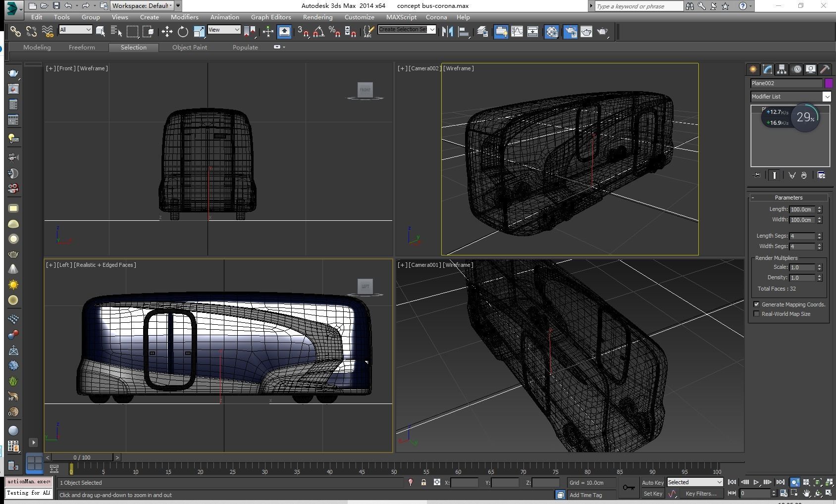Activate the Select and Move tool
This screenshot has height=504, width=836.
(167, 31)
